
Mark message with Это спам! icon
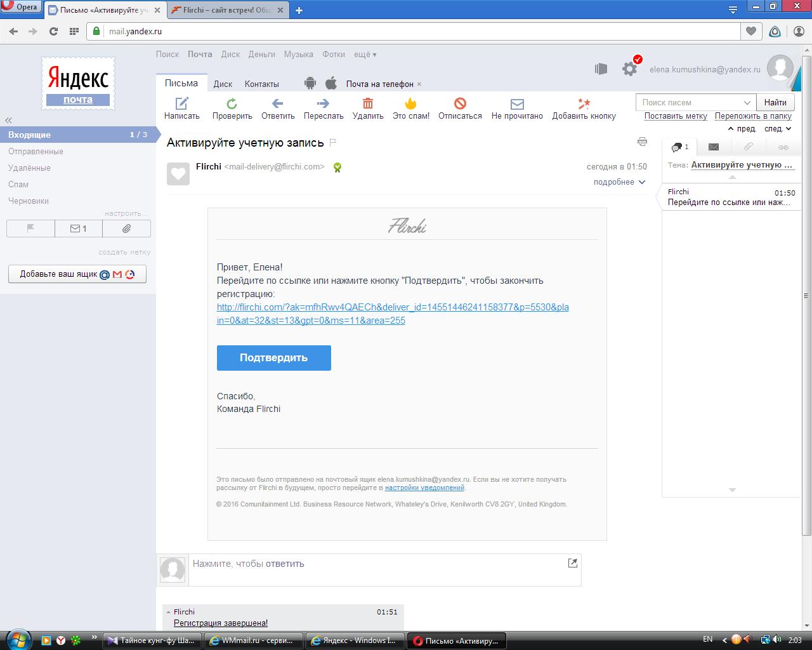tap(411, 103)
